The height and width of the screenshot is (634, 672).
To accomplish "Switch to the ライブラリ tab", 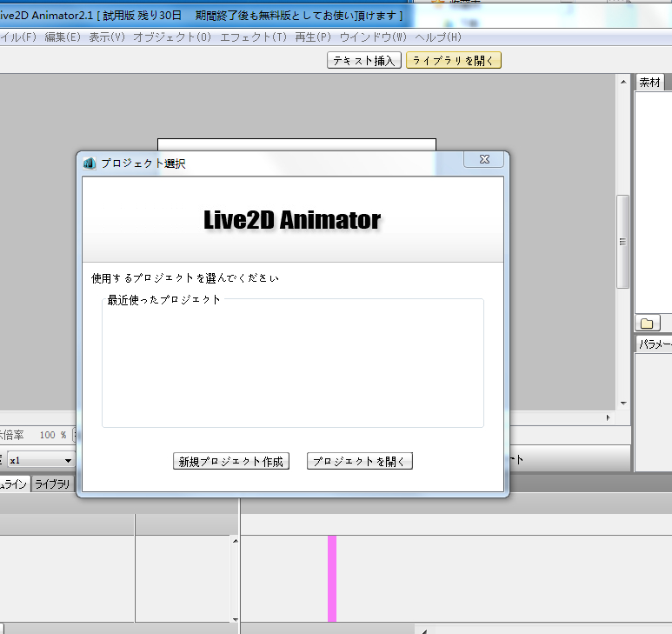I will (x=52, y=484).
